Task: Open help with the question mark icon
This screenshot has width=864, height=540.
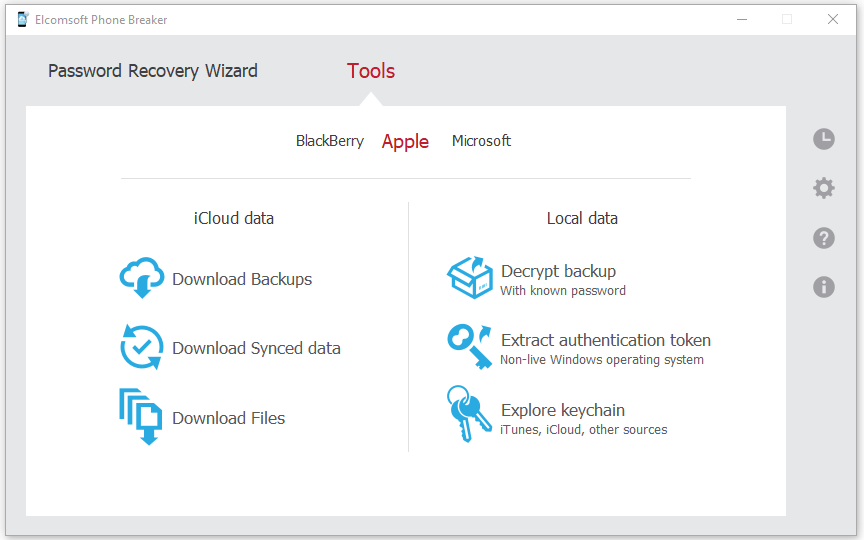Action: [824, 238]
